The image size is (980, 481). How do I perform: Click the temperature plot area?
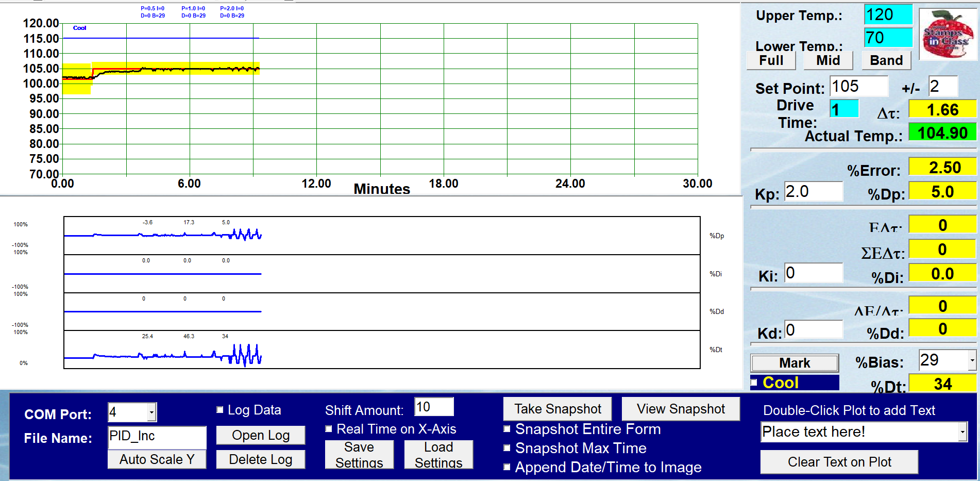coord(380,99)
